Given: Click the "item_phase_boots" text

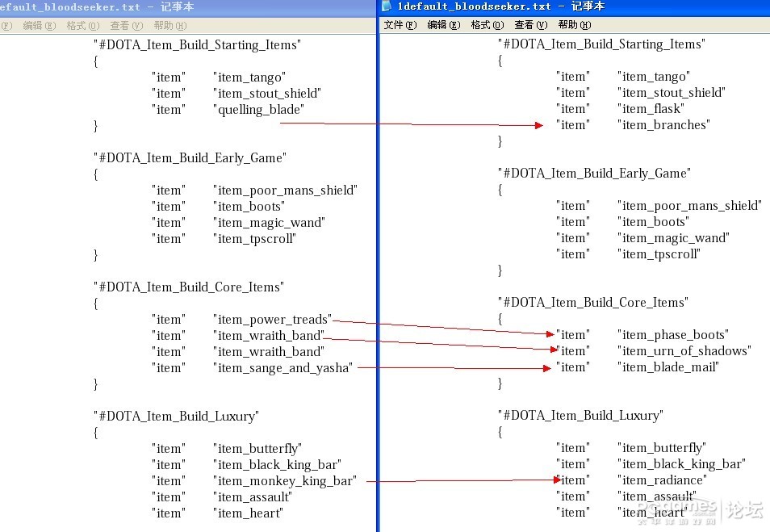Looking at the screenshot, I should point(673,336).
